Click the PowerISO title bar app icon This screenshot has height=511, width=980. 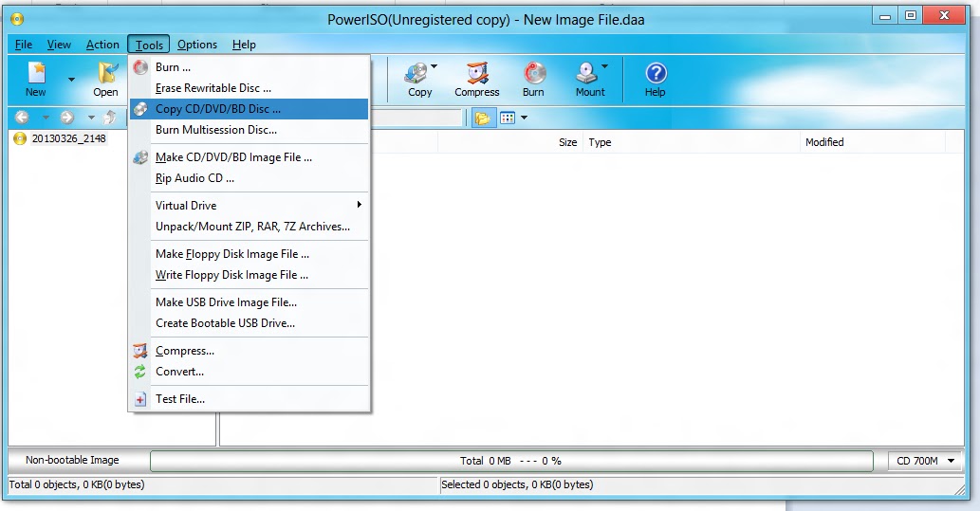click(x=17, y=19)
